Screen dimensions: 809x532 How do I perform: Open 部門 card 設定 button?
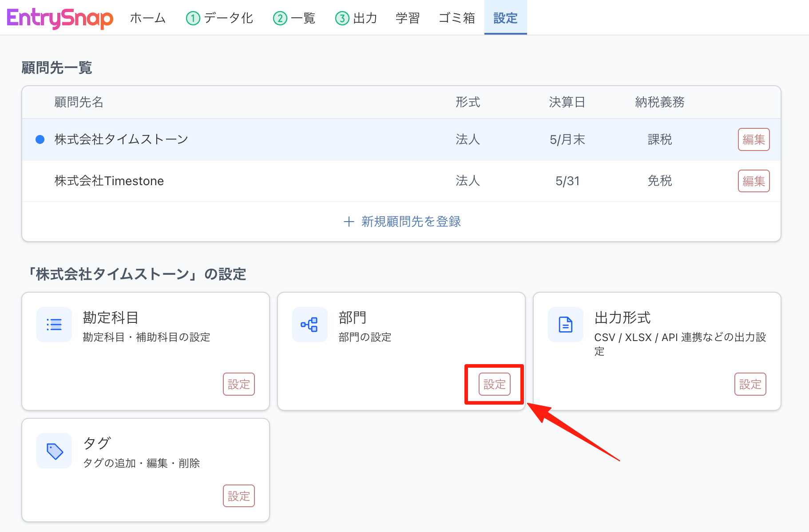tap(495, 384)
